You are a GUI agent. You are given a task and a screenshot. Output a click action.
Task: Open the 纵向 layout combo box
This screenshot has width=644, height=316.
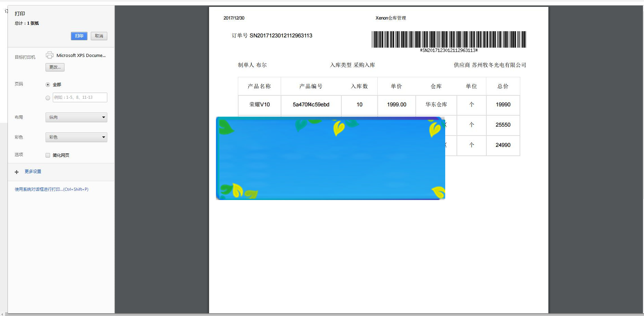pos(76,117)
